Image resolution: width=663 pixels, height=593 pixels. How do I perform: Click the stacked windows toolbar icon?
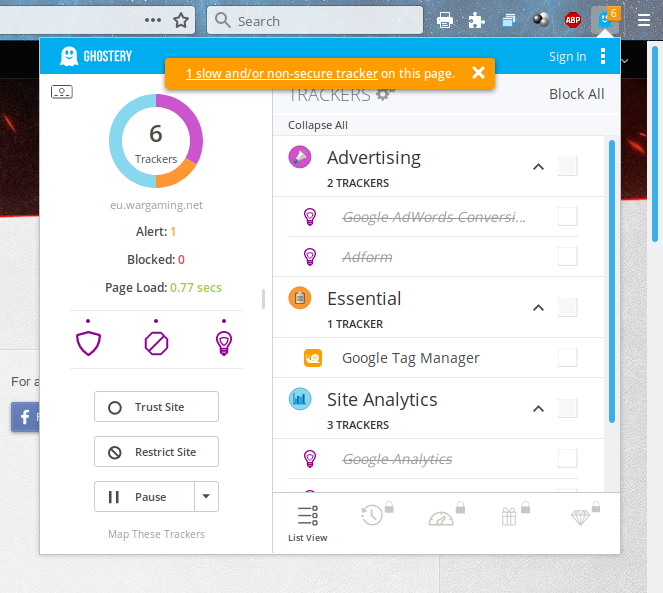509,20
